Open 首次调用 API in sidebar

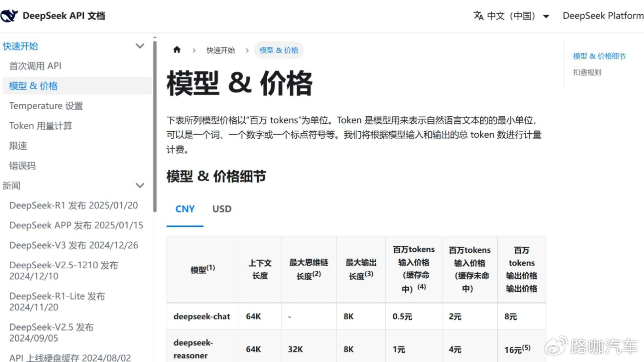point(35,66)
